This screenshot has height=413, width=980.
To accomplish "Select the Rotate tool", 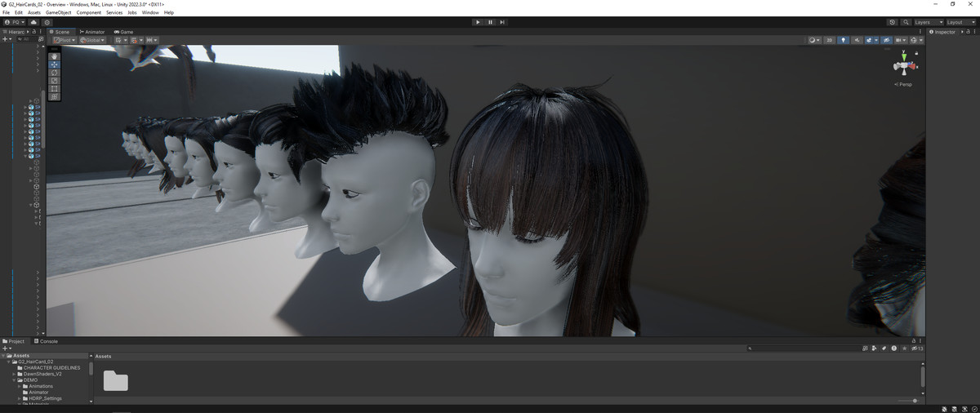I will coord(54,73).
